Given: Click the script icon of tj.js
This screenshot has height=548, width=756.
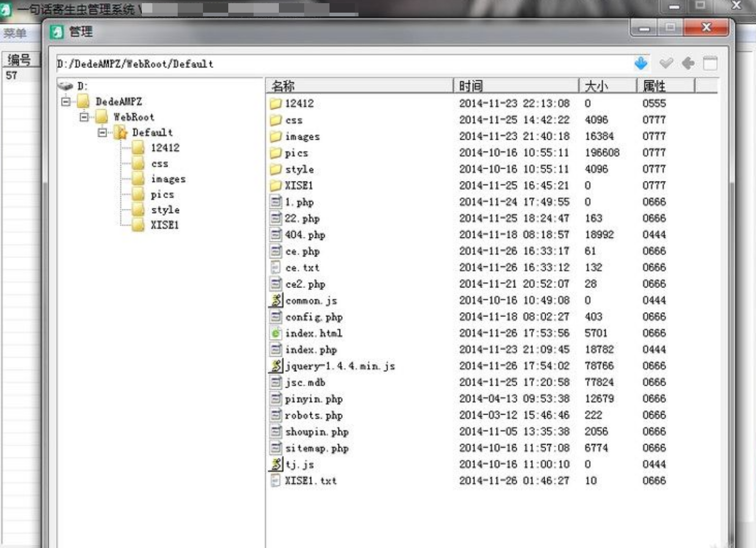Looking at the screenshot, I should (x=276, y=464).
